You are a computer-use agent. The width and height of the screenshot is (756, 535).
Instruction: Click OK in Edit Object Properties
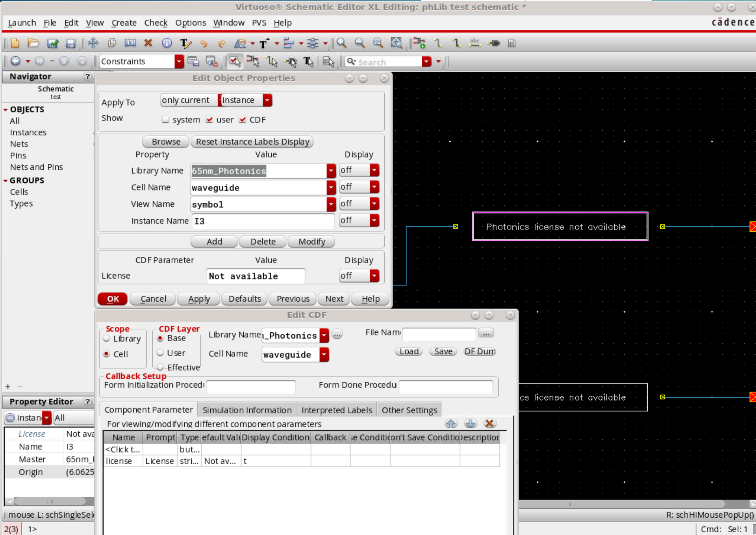[113, 299]
